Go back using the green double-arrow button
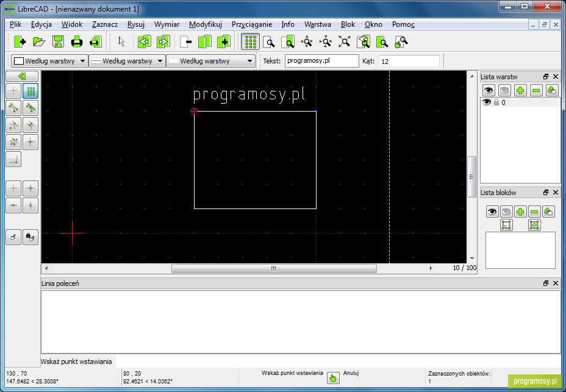Viewport: 566px width, 392px height. pos(22,76)
